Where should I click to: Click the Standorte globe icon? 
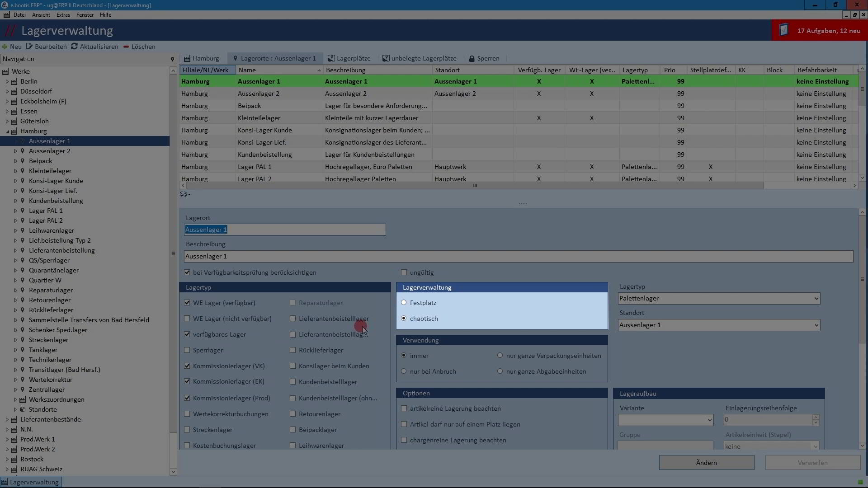click(23, 409)
